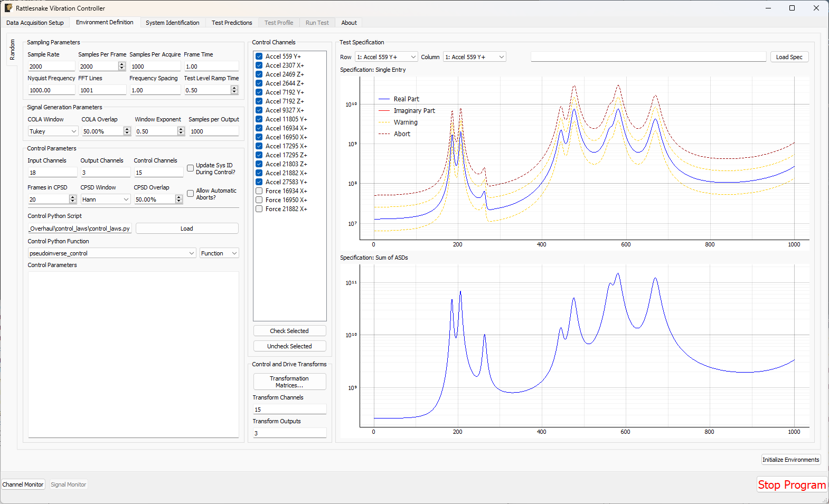Uncheck the Accel 559 Y+ control channel
This screenshot has width=829, height=504.
click(x=259, y=56)
